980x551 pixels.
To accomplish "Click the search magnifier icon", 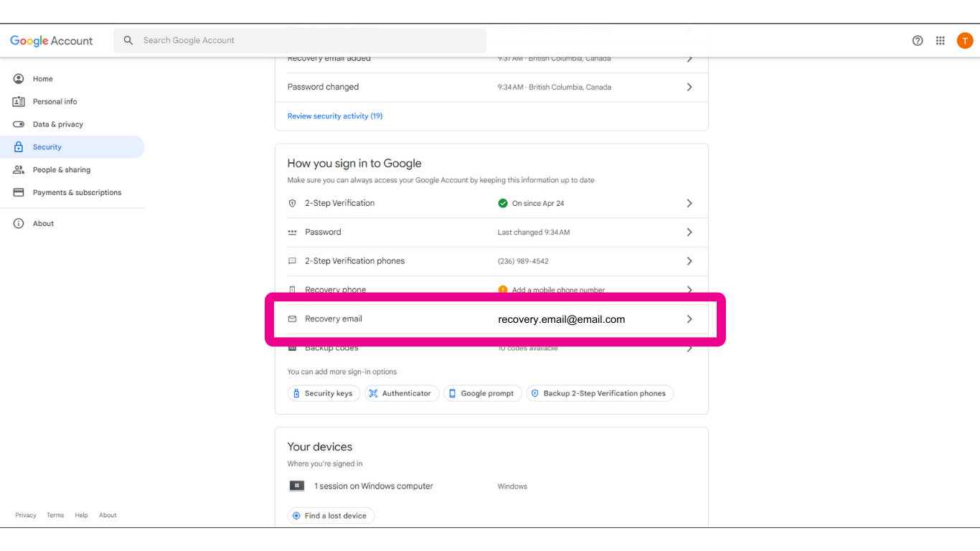I will coord(128,40).
